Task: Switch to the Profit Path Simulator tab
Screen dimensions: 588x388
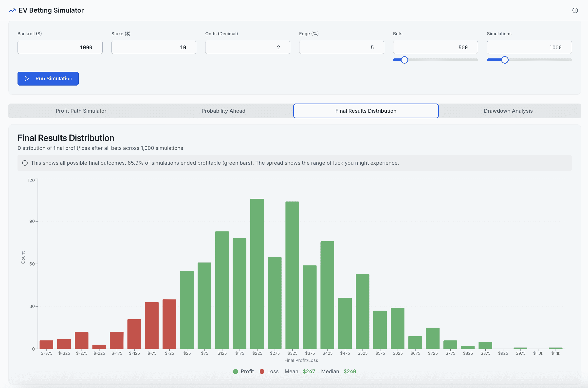Action: click(x=81, y=111)
